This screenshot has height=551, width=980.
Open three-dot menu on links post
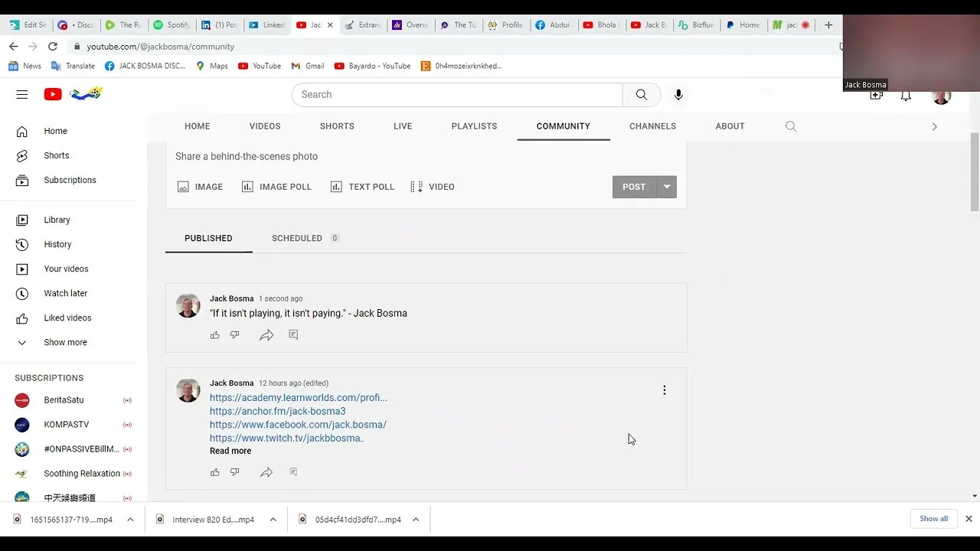[x=665, y=390]
